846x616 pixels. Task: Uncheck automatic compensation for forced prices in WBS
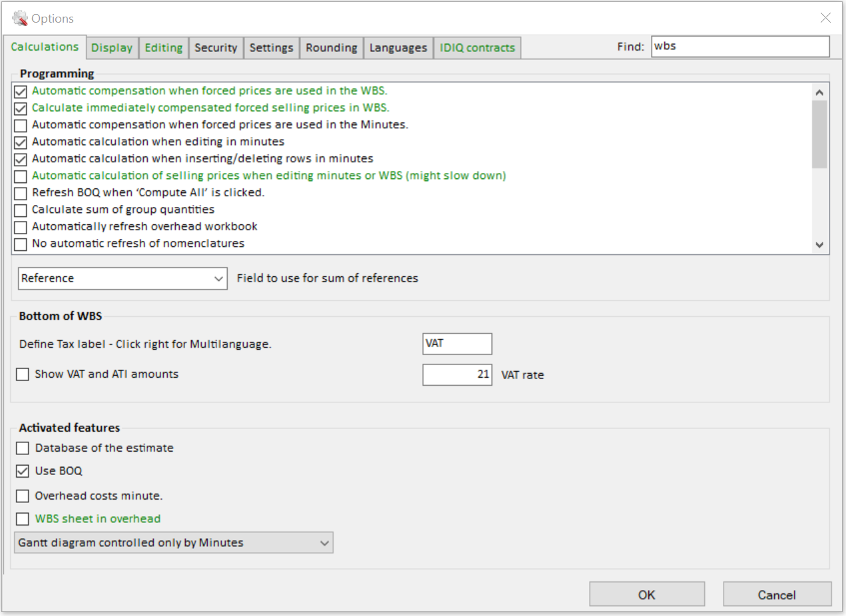click(x=21, y=91)
